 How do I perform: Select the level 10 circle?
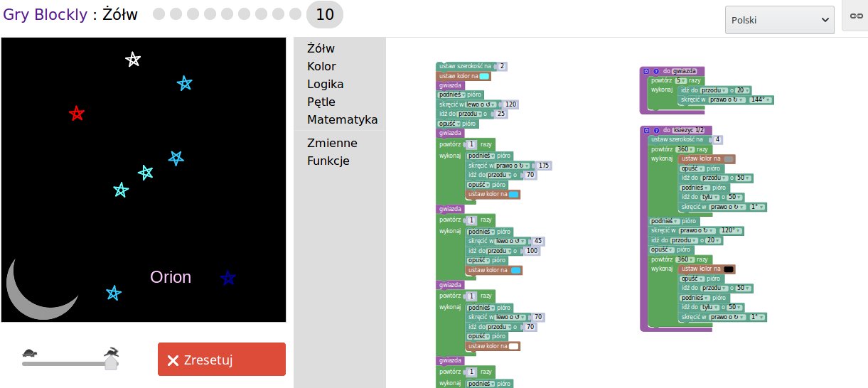coord(324,15)
